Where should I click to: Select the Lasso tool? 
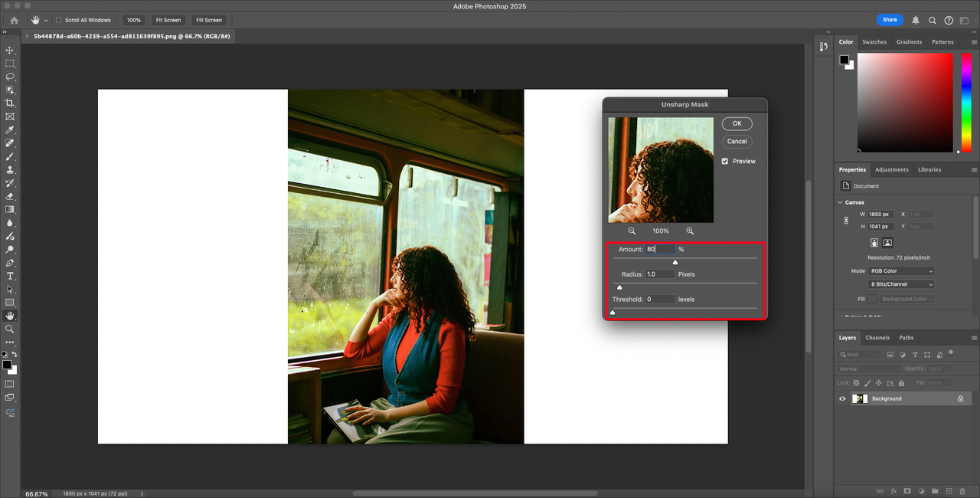click(10, 77)
